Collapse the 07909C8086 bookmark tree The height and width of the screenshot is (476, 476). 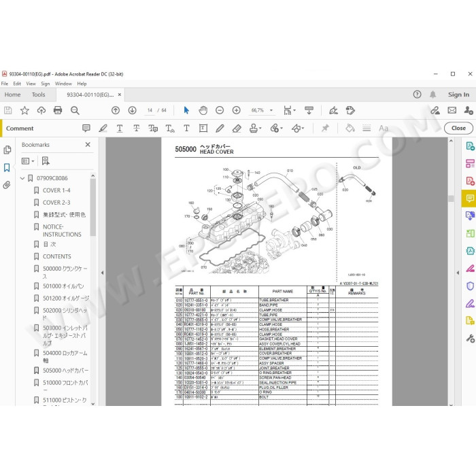point(22,178)
